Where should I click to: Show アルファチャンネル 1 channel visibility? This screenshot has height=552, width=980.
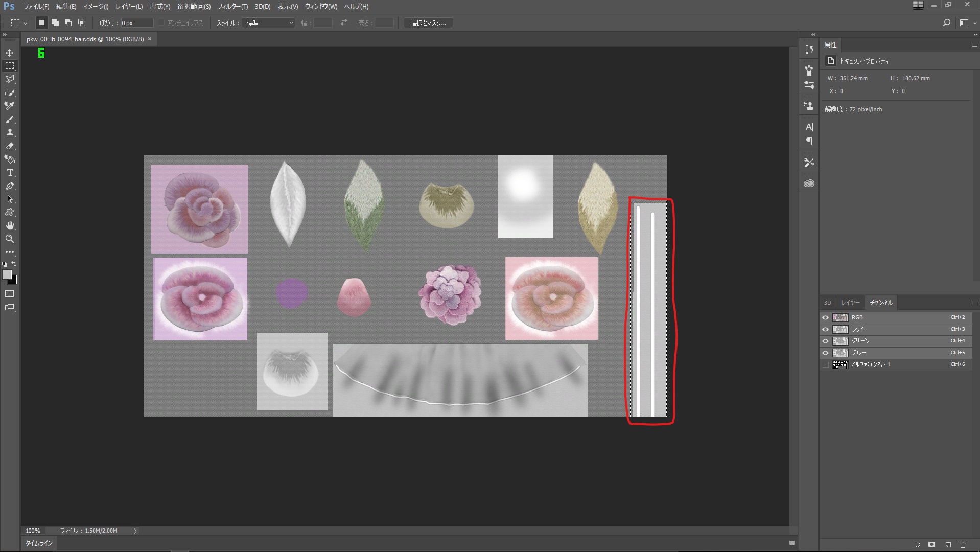click(x=825, y=364)
